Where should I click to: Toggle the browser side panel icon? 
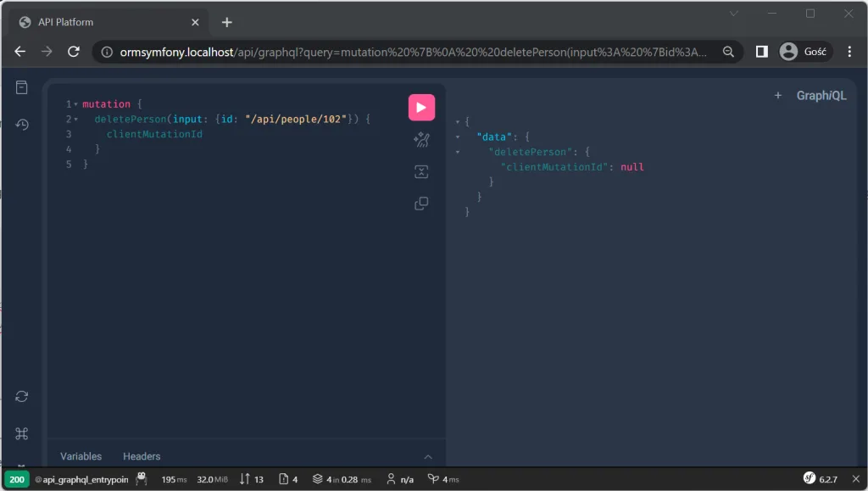pyautogui.click(x=762, y=52)
